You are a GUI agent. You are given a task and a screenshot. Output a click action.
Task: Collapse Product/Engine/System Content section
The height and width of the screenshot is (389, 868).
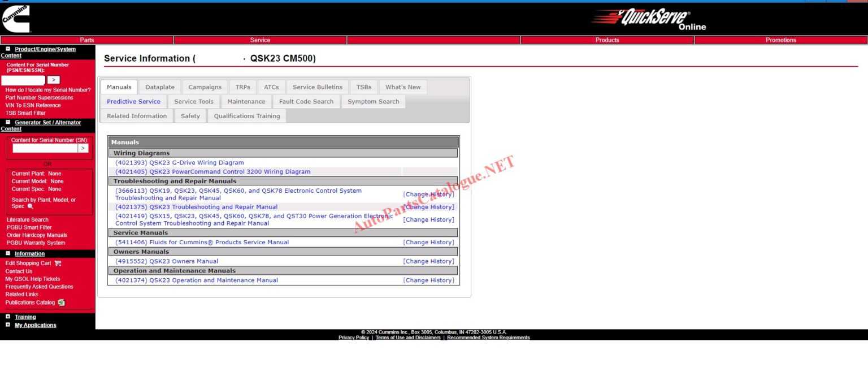[8, 49]
